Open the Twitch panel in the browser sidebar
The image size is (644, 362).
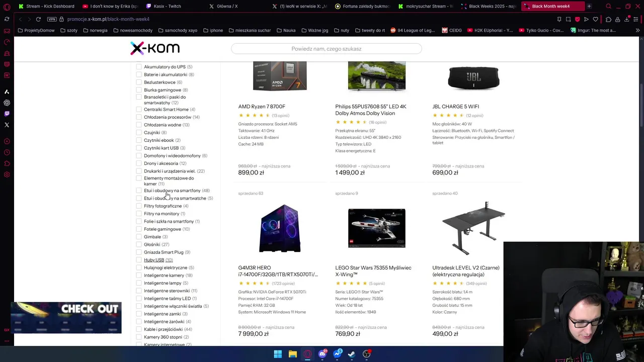(x=7, y=114)
